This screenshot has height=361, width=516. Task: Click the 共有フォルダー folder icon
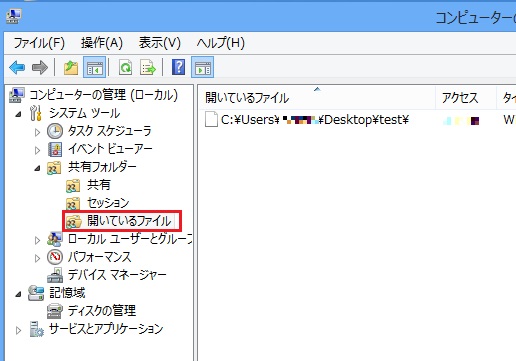[54, 167]
